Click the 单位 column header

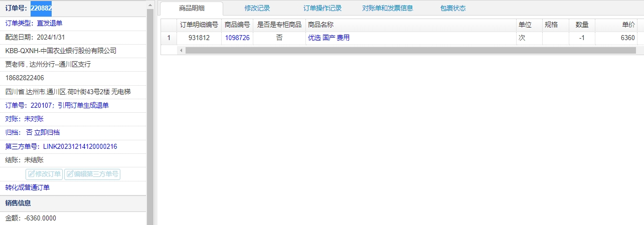529,25
